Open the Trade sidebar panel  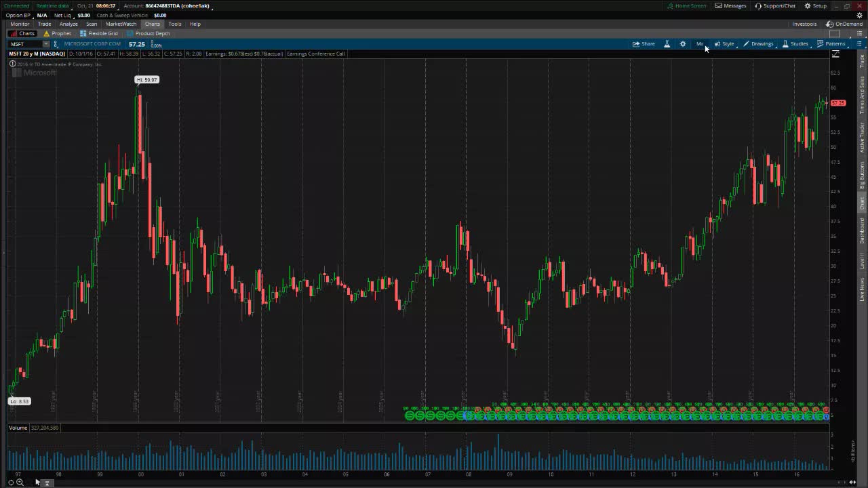(862, 61)
